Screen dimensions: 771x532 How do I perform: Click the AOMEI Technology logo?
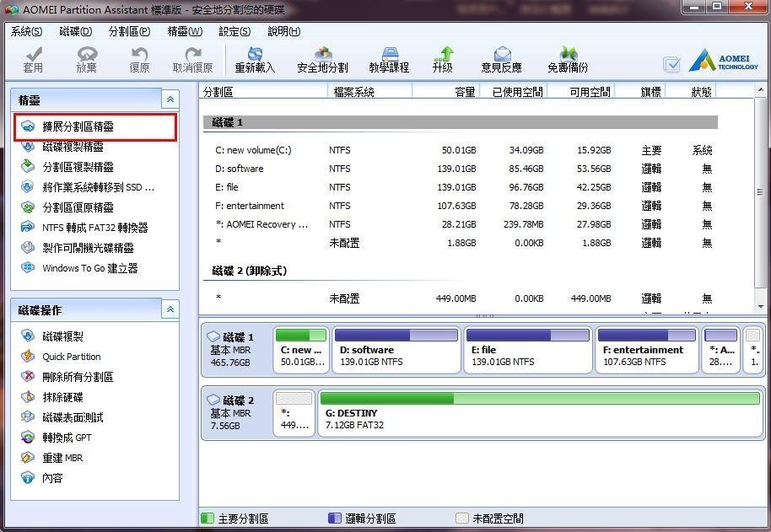tap(724, 61)
